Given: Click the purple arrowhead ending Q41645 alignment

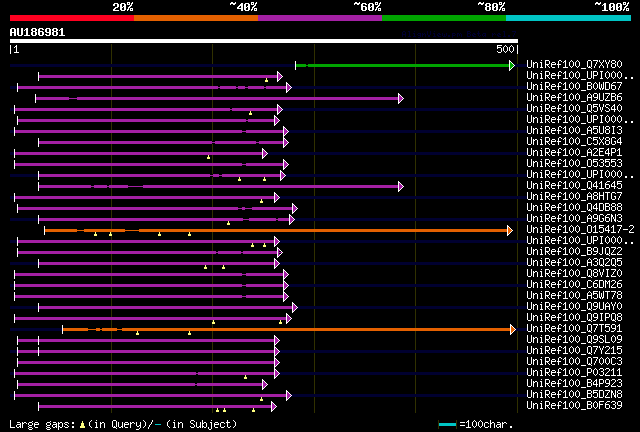Looking at the screenshot, I should tap(401, 187).
